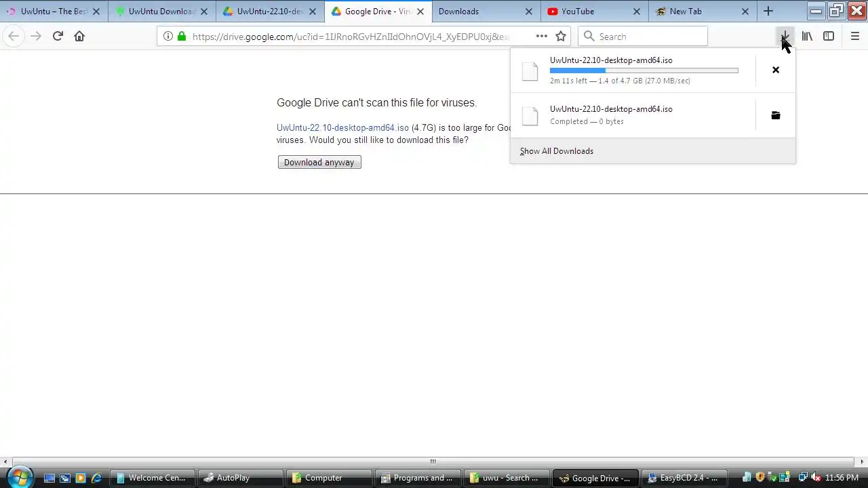Click the forward navigation arrow
868x488 pixels.
(36, 36)
